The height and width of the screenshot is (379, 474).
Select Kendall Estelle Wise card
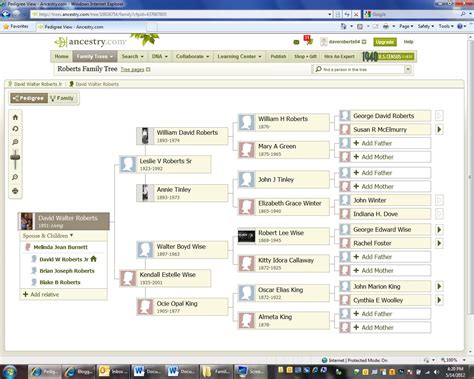point(165,278)
